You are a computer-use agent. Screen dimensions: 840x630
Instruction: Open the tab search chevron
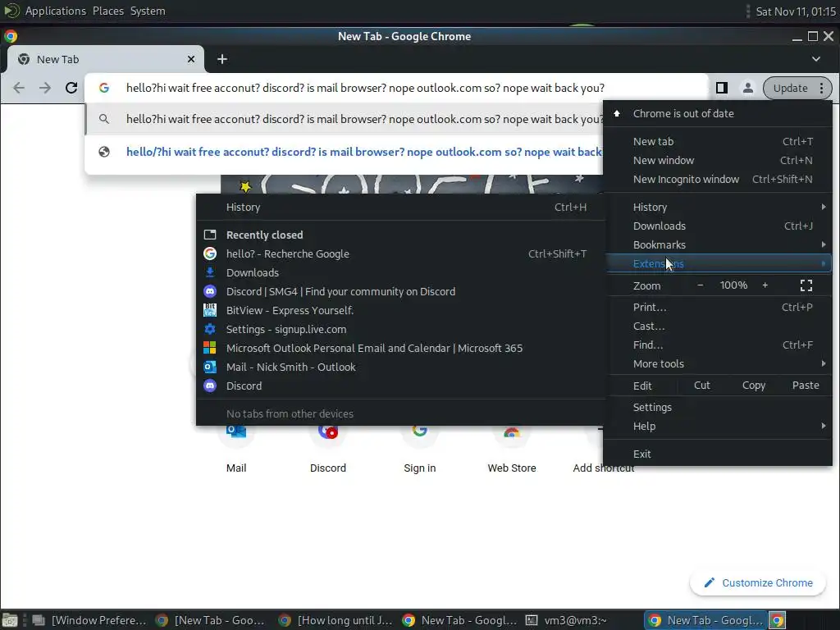point(816,59)
